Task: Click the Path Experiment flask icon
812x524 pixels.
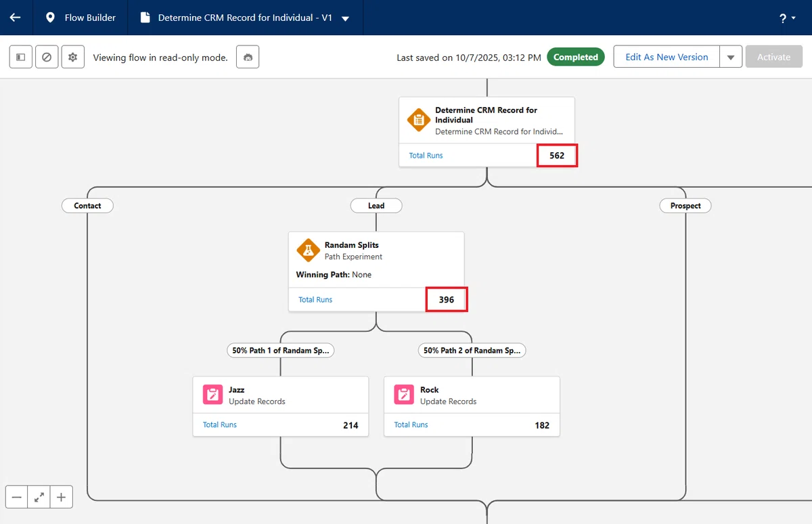Action: [308, 250]
